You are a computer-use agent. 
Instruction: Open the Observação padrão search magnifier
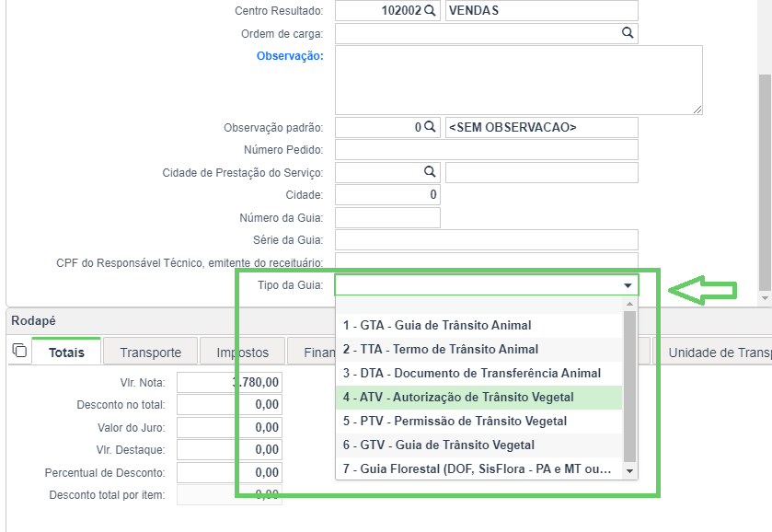[x=430, y=127]
